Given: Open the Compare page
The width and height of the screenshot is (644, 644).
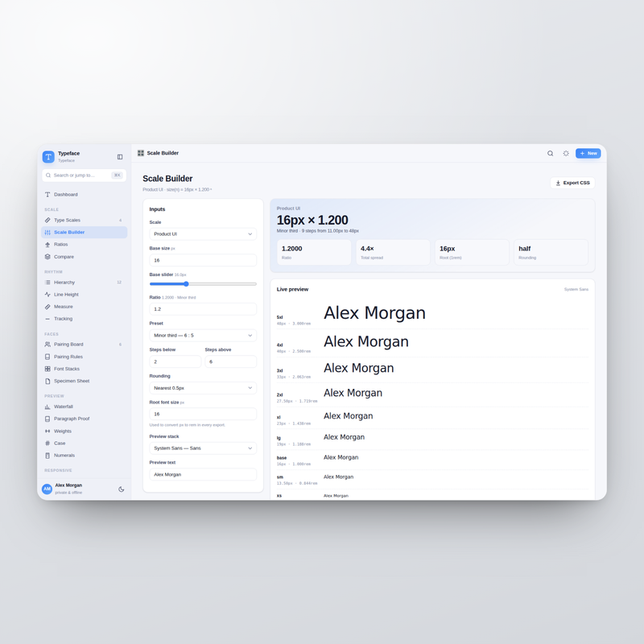Looking at the screenshot, I should [85, 257].
